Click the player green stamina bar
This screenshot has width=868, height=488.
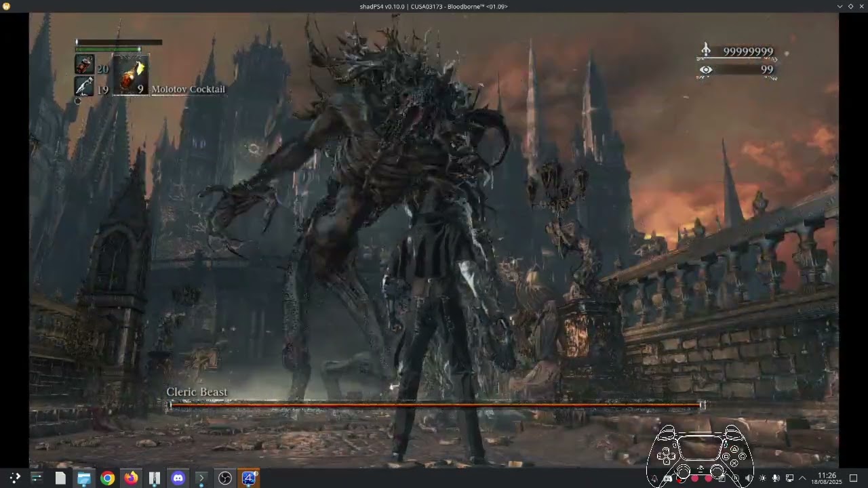click(108, 49)
